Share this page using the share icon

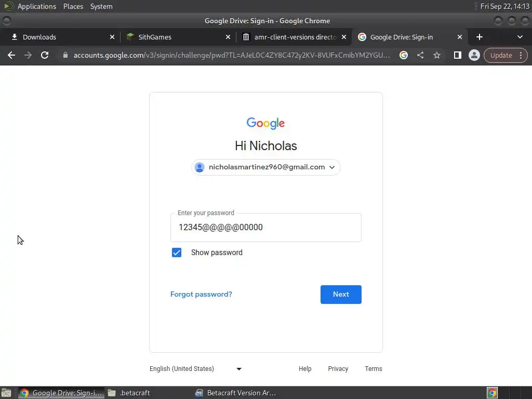(x=420, y=55)
